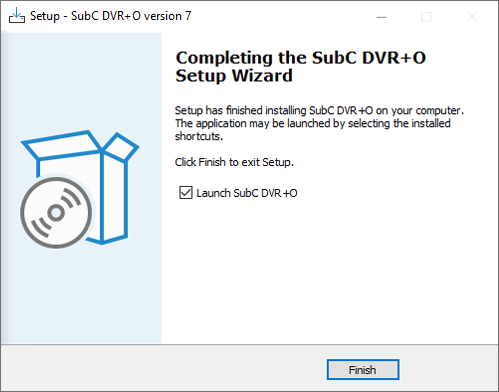Minimize the Setup window
This screenshot has height=392, width=499.
[381, 17]
